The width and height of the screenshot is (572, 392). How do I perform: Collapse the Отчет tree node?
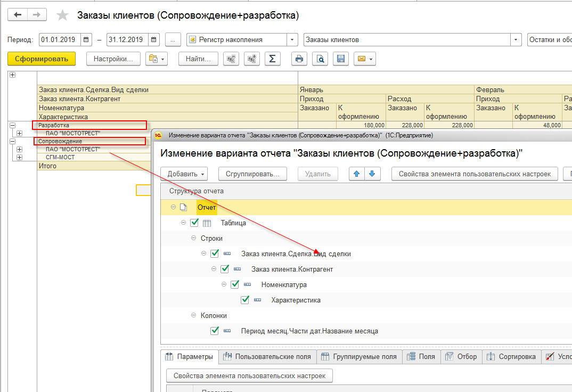click(173, 207)
